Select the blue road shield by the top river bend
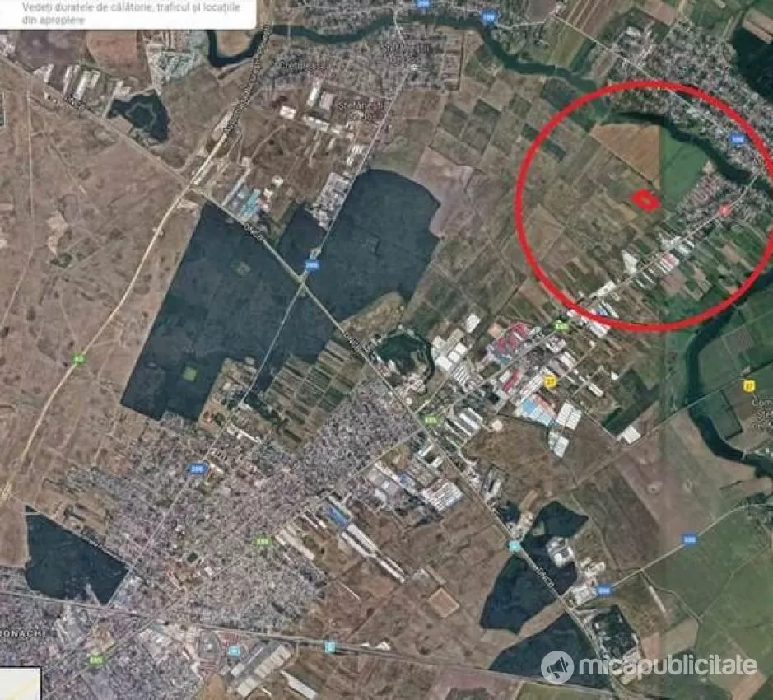 [x=488, y=17]
